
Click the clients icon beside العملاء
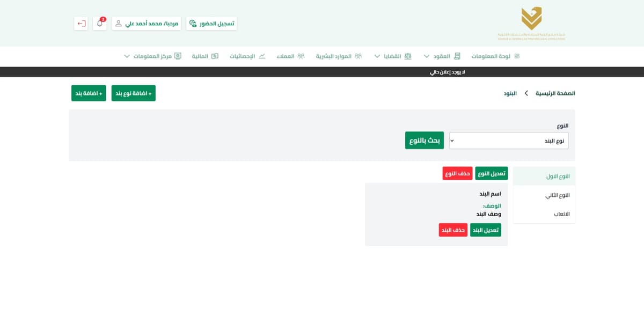click(301, 56)
